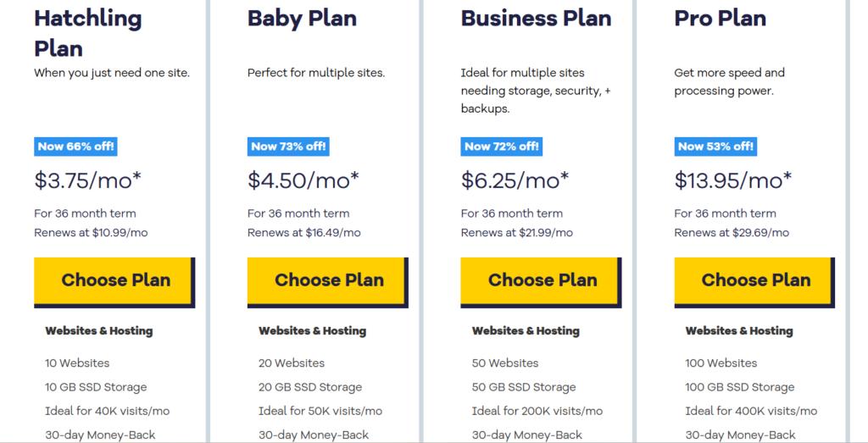Select the "Now 72% off!" badge
868x443 pixels.
tap(502, 147)
